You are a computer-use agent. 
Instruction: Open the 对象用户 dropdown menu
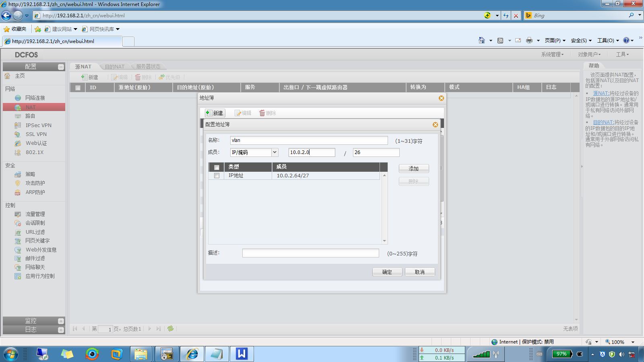pos(589,54)
